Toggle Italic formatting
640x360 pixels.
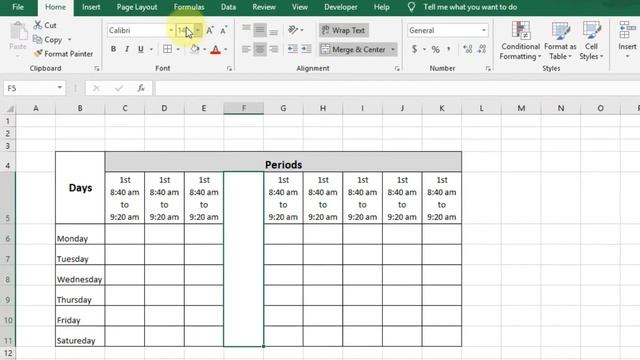tap(127, 49)
